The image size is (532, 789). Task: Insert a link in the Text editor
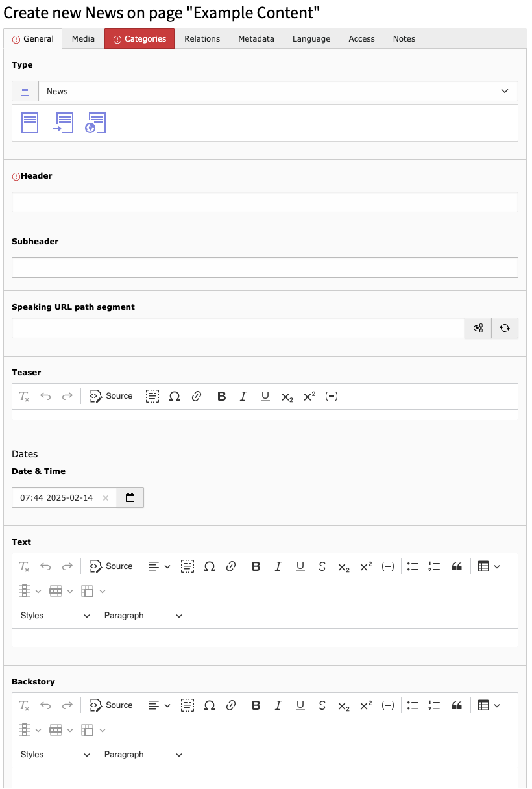pyautogui.click(x=231, y=566)
